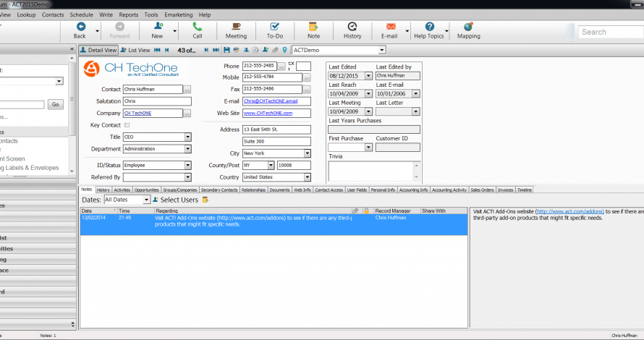Click the paperclip attach icon
The height and width of the screenshot is (340, 644).
click(275, 50)
